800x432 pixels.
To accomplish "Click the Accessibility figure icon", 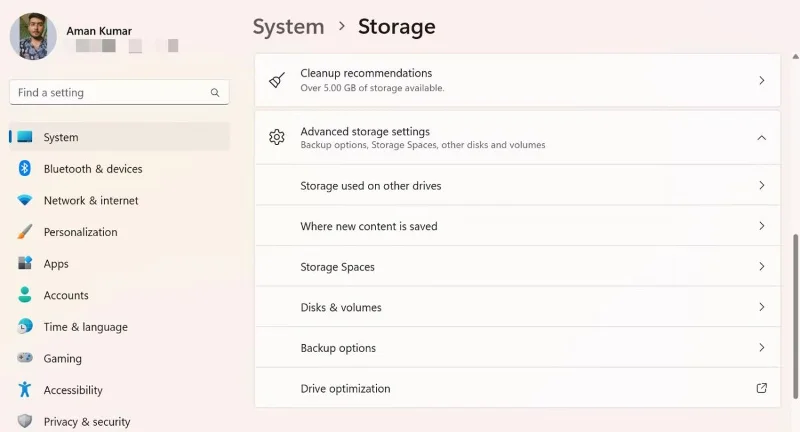I will coord(24,389).
